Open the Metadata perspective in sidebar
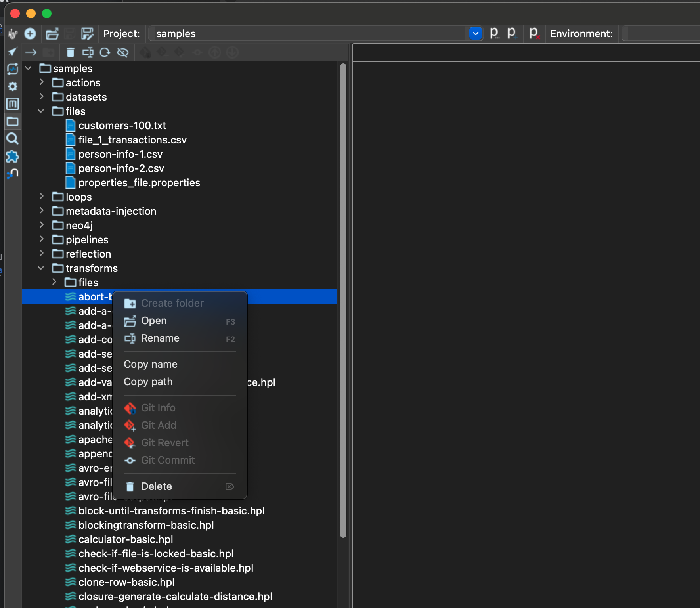 coord(13,104)
